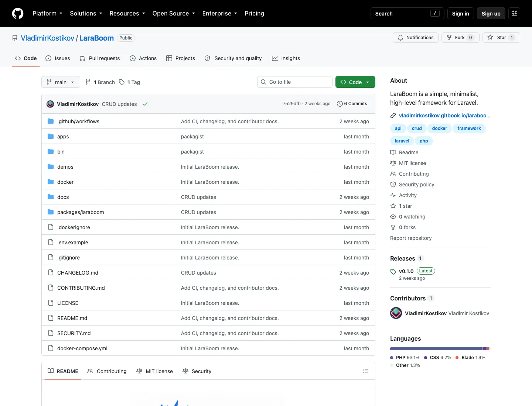Open the demos folder icon

(x=51, y=166)
